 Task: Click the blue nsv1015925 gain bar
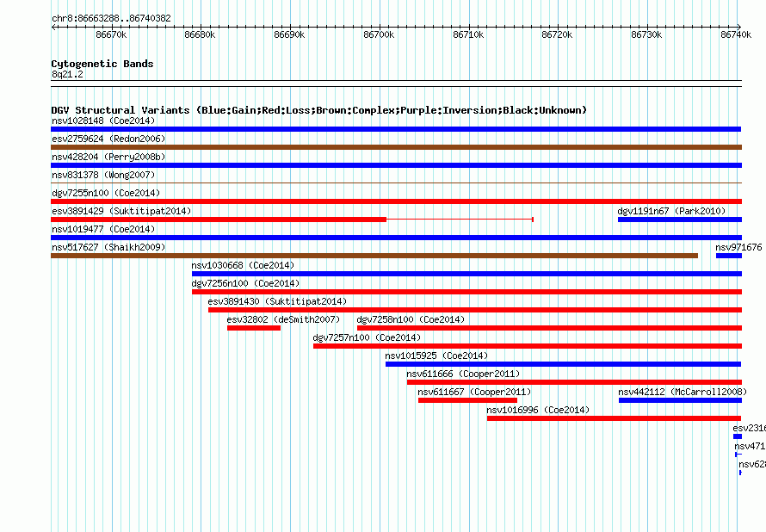point(563,364)
